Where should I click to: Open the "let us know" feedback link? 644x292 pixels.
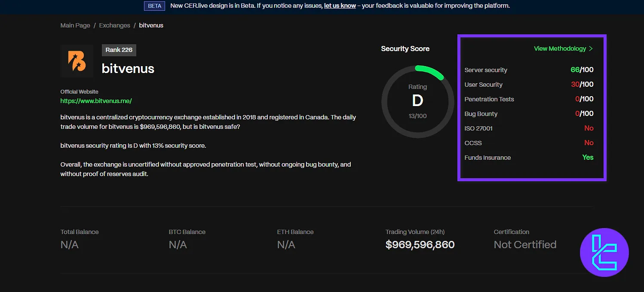click(340, 6)
